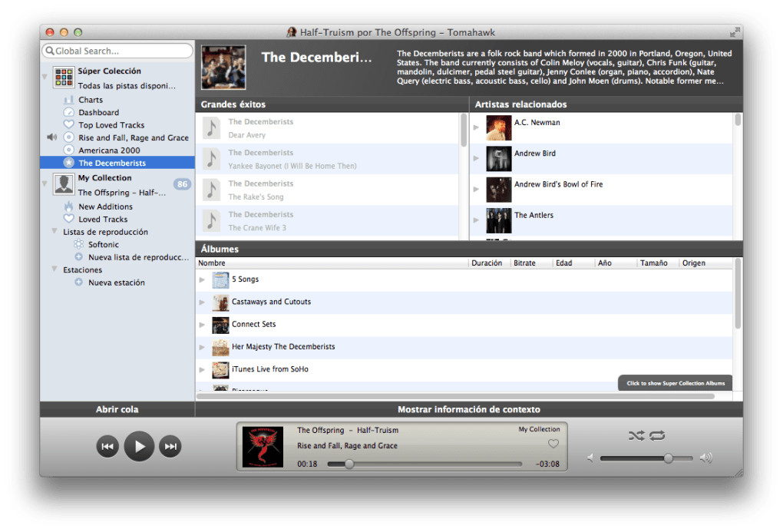Expand the Connect Sets album

pyautogui.click(x=202, y=325)
